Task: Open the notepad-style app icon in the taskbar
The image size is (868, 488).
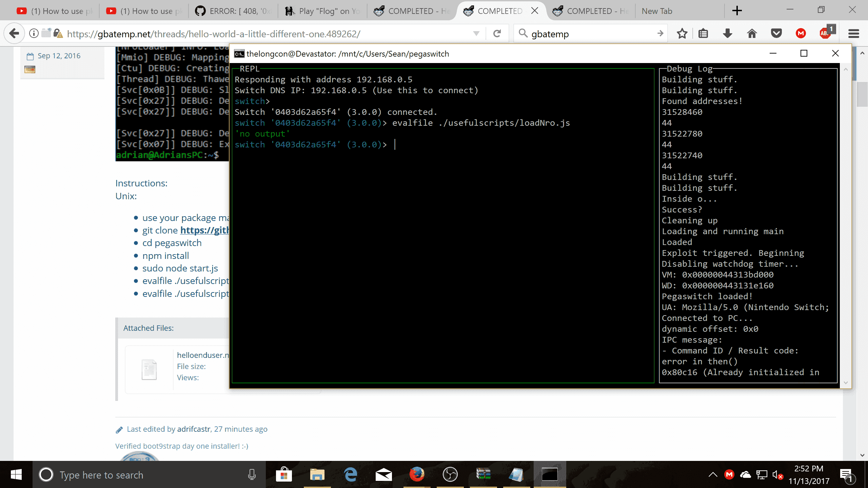Action: click(516, 474)
